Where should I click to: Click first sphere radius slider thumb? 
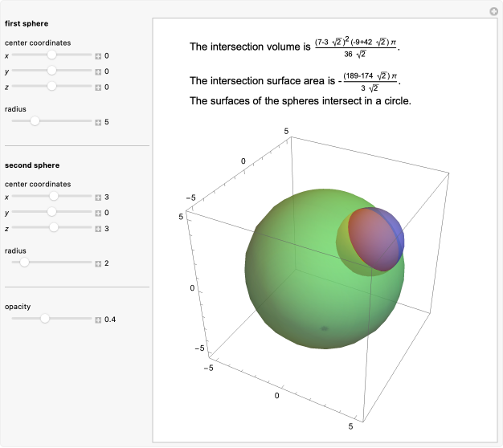35,121
